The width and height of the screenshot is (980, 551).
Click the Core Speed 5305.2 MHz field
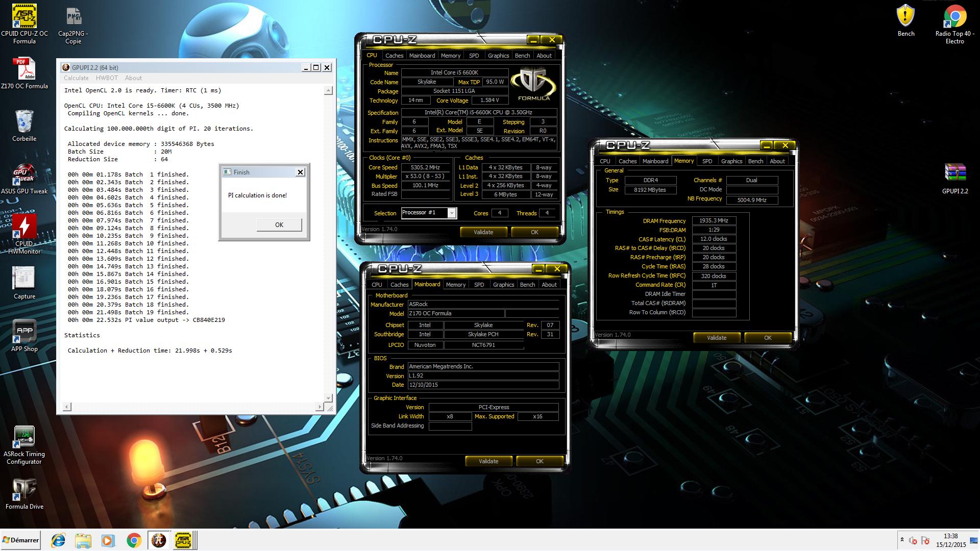(426, 167)
